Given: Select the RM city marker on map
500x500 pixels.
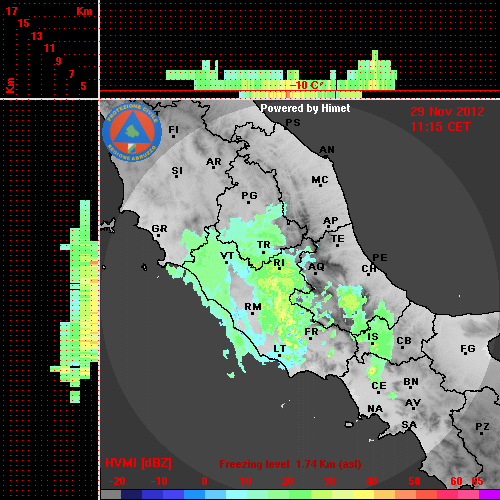Looking at the screenshot, I should [253, 313].
